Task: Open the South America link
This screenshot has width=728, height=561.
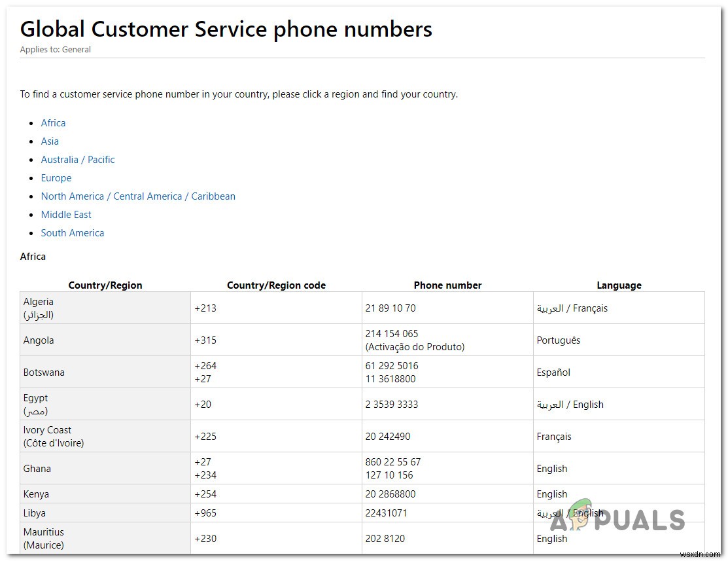Action: click(73, 233)
